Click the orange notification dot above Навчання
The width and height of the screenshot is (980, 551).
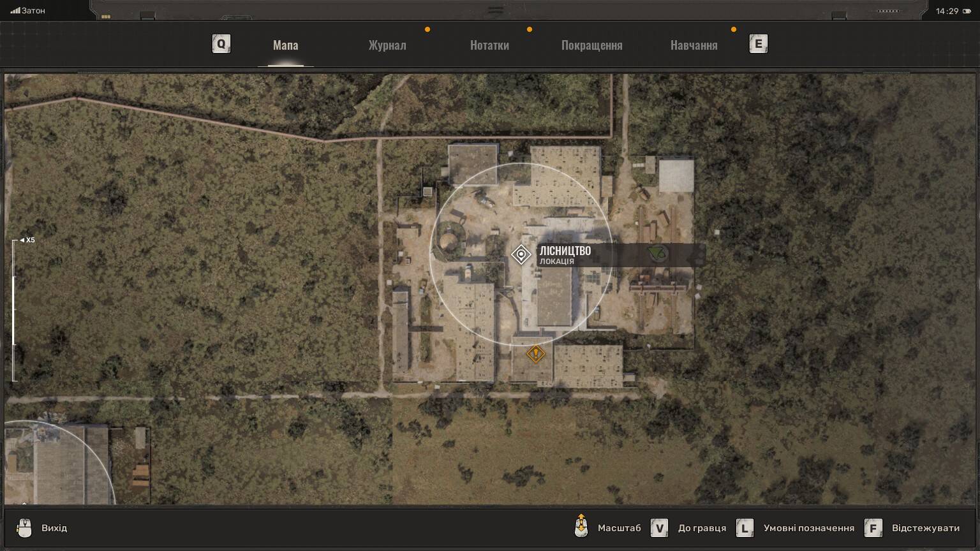(734, 29)
